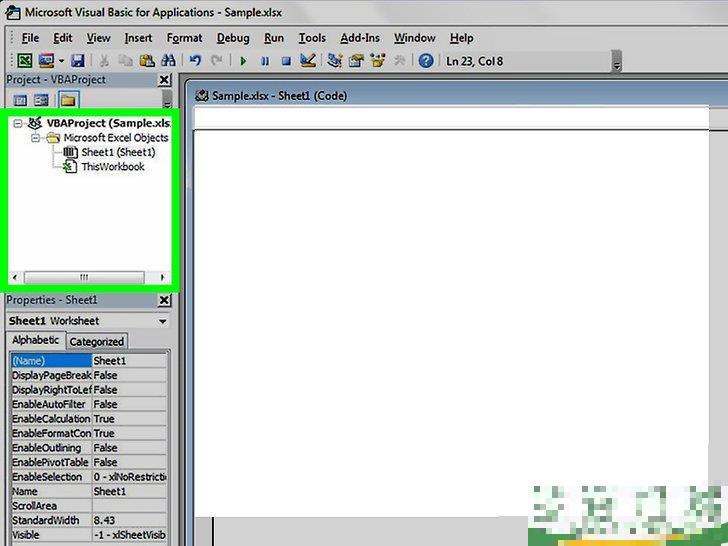728x546 pixels.
Task: Click the Run Sub green play icon
Action: click(x=243, y=61)
